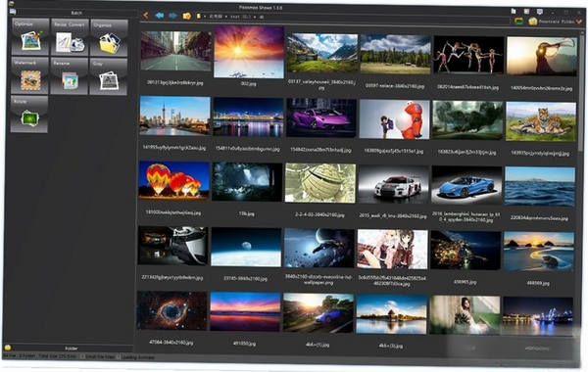588x372 pixels.
Task: Select the anime girls thumbnail
Action: [x=392, y=249]
